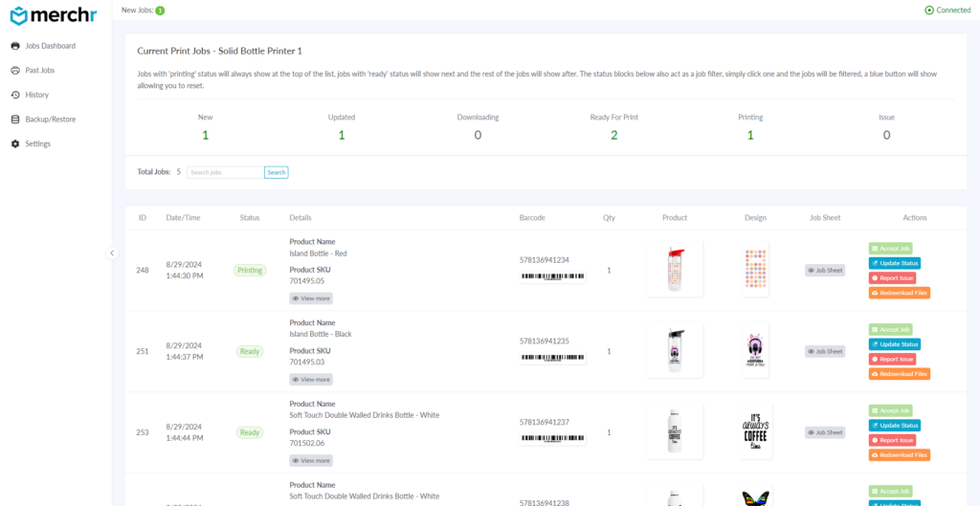Image resolution: width=980 pixels, height=506 pixels.
Task: Accept Job for job 251
Action: (890, 329)
